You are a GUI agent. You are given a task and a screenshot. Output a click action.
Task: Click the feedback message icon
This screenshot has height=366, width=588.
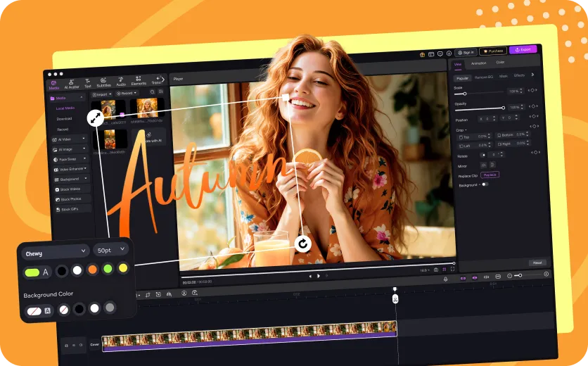[440, 53]
